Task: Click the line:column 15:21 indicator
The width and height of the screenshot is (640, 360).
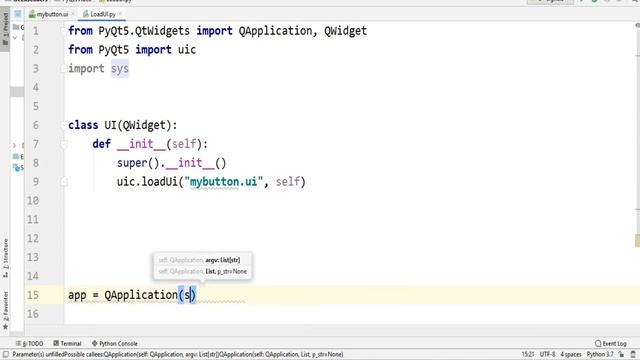Action: 528,354
